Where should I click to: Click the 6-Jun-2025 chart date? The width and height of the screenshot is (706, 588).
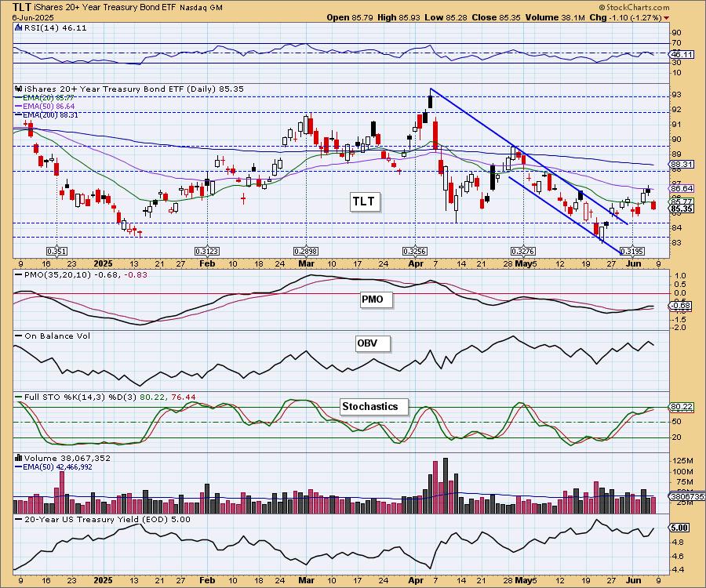pyautogui.click(x=33, y=17)
